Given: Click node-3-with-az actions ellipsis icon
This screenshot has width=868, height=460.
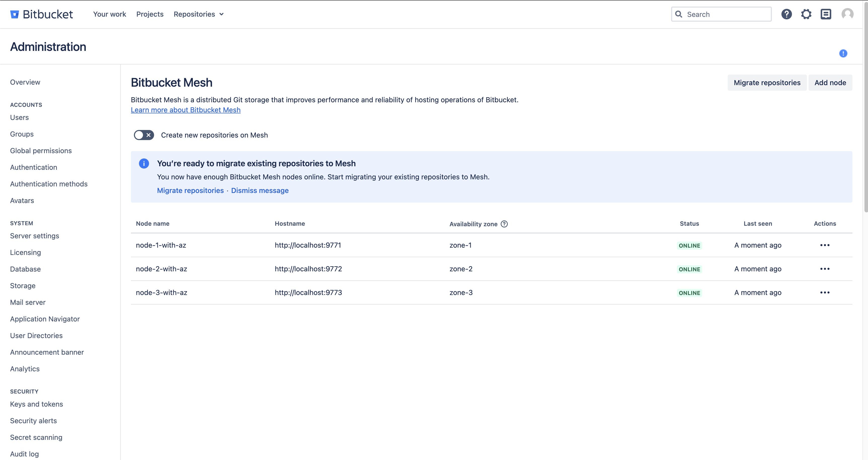Looking at the screenshot, I should 824,292.
